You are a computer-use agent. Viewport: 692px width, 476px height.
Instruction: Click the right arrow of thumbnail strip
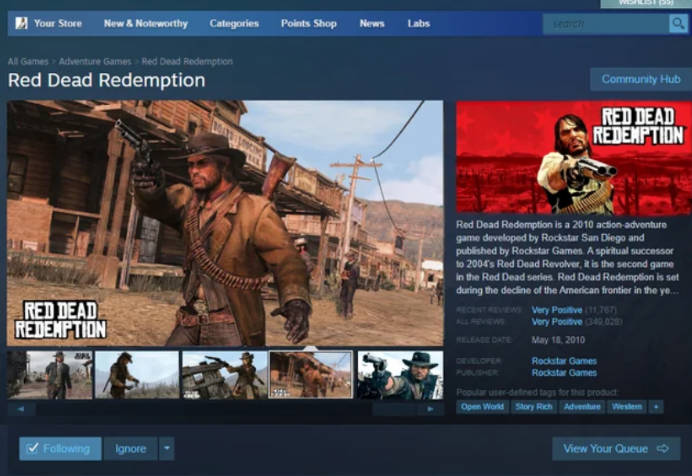click(x=430, y=409)
